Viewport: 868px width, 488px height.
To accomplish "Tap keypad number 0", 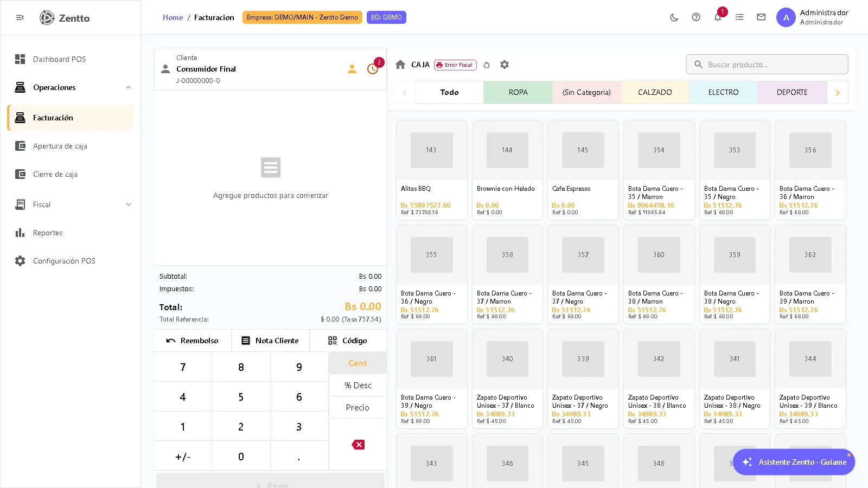I will click(241, 457).
